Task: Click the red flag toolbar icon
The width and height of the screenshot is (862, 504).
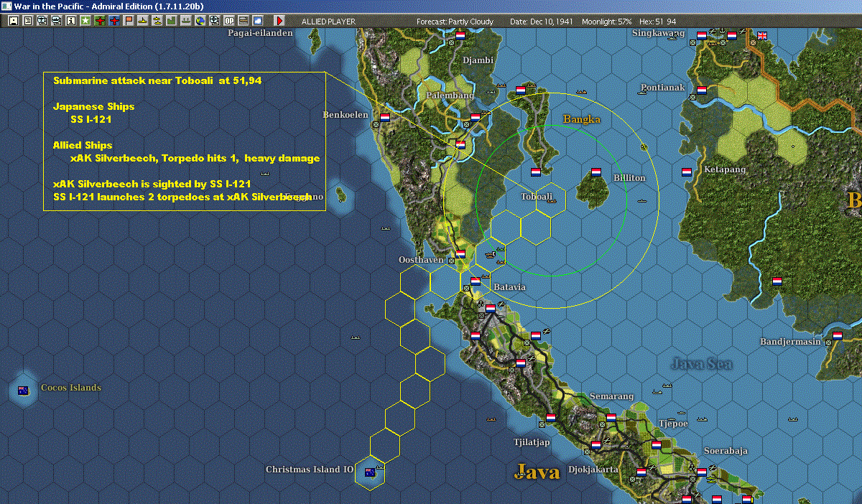Action: point(129,21)
